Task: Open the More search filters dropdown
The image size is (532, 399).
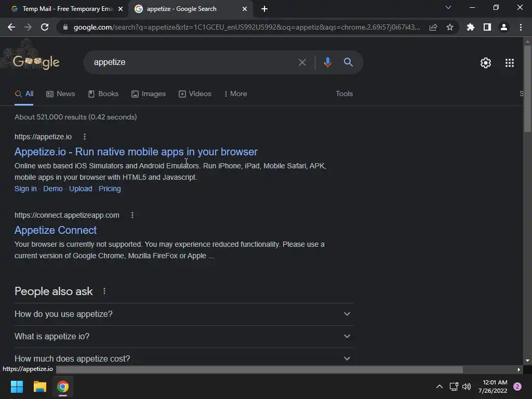Action: [x=235, y=94]
